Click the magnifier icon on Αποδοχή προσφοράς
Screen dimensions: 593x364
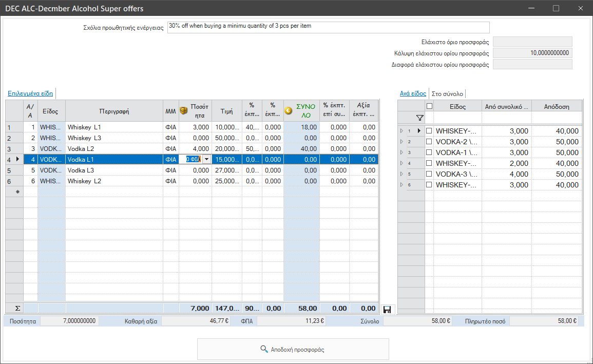click(264, 349)
